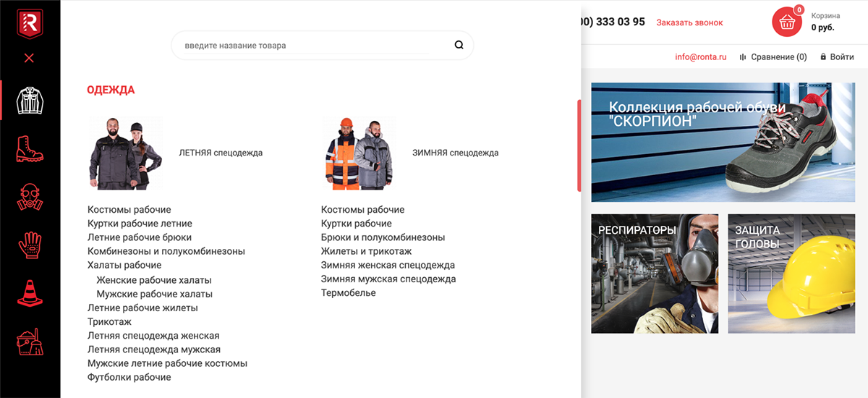Close the catalog menu with the X

point(29,59)
